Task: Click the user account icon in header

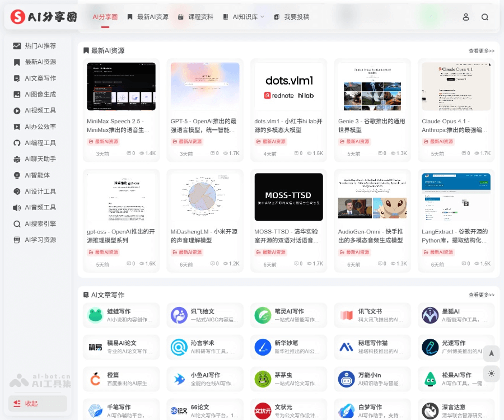Action: [466, 17]
